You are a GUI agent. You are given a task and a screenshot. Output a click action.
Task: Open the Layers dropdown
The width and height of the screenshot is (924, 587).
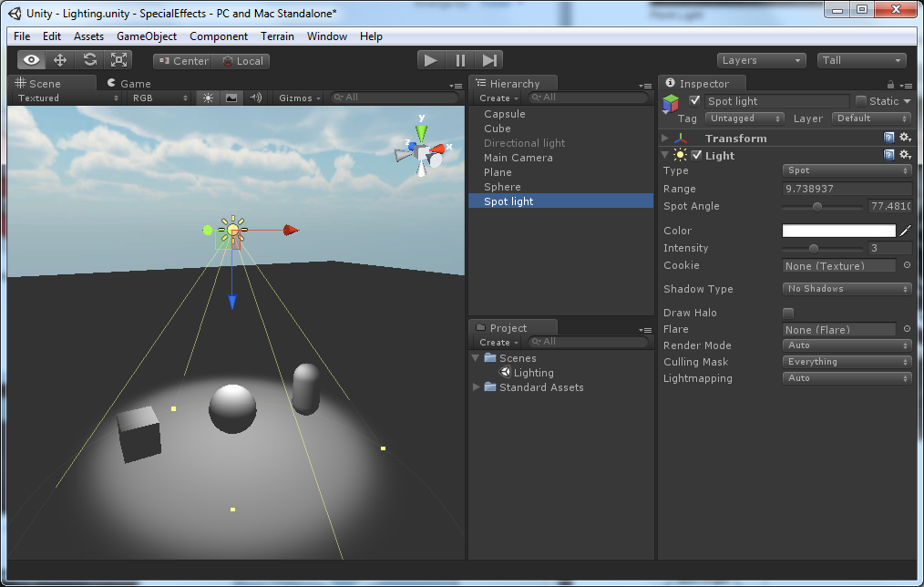point(761,60)
